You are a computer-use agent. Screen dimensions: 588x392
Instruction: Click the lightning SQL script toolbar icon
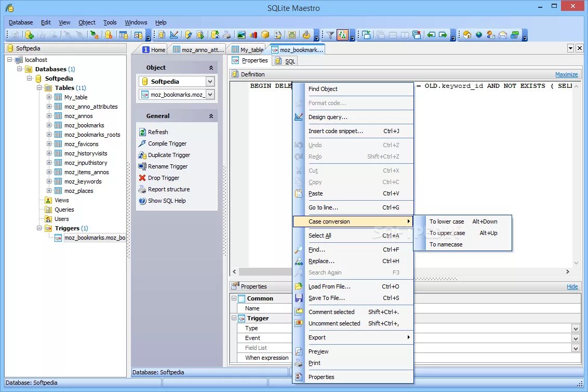(x=188, y=35)
